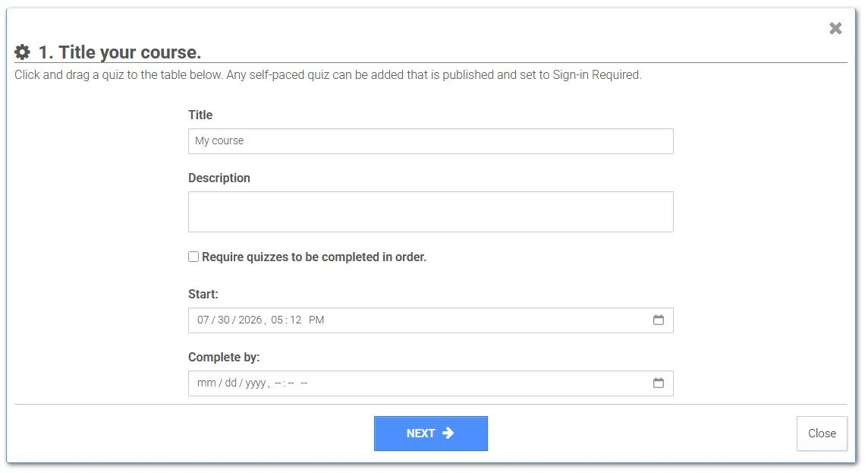Select the year 2026 in Start field

click(250, 320)
